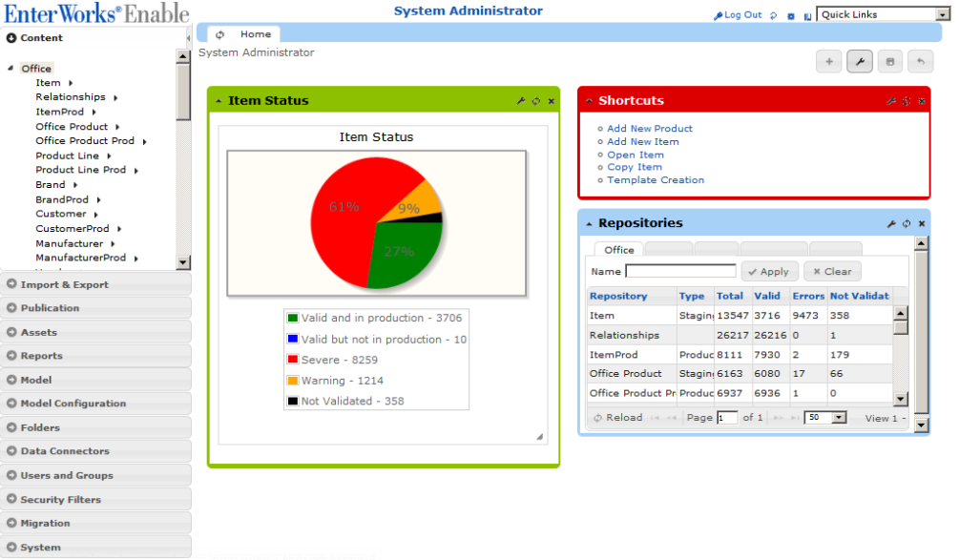Refresh the Repositories portlet
The width and height of the screenshot is (959, 560).
pos(907,222)
